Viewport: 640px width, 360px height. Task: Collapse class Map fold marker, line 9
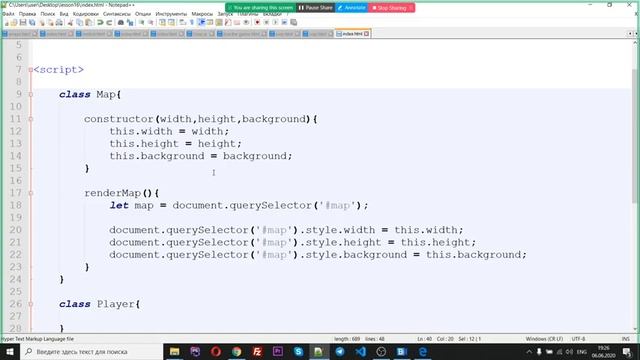(31, 94)
